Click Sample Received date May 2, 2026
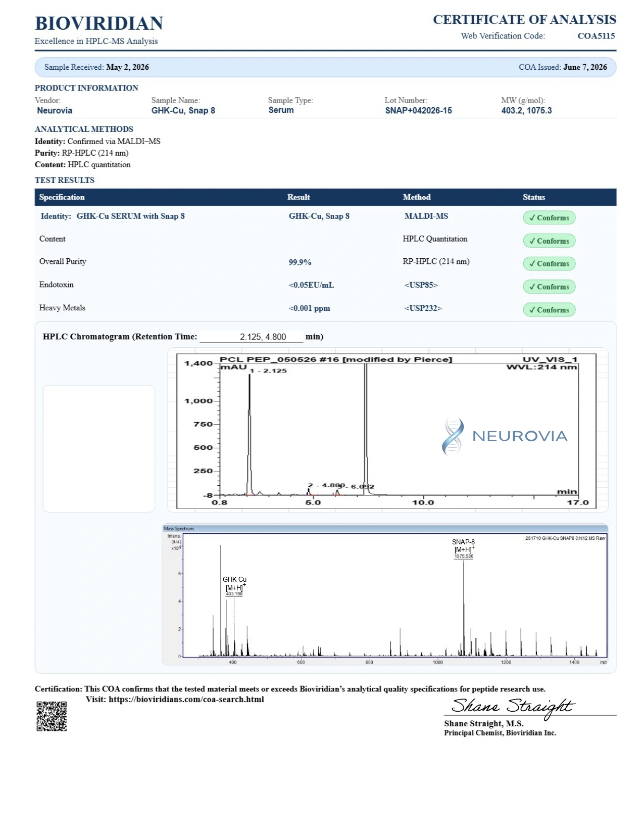This screenshot has height=834, width=644. [x=127, y=67]
